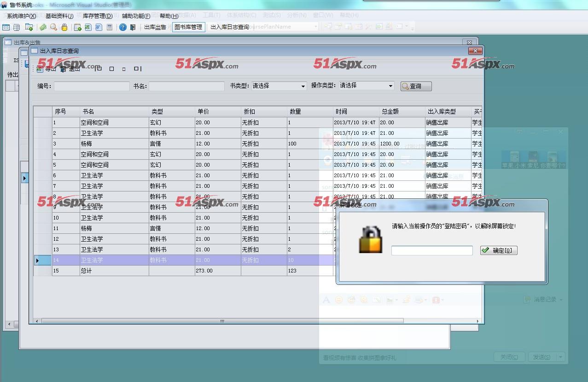The width and height of the screenshot is (588, 382).
Task: Click the window-layout icon with a right bar
Action: click(137, 69)
